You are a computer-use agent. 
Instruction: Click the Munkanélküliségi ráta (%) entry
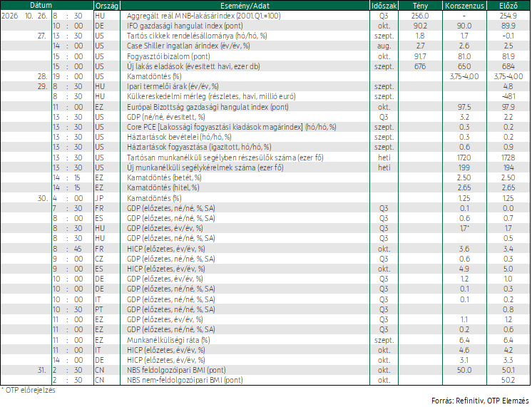point(168,340)
